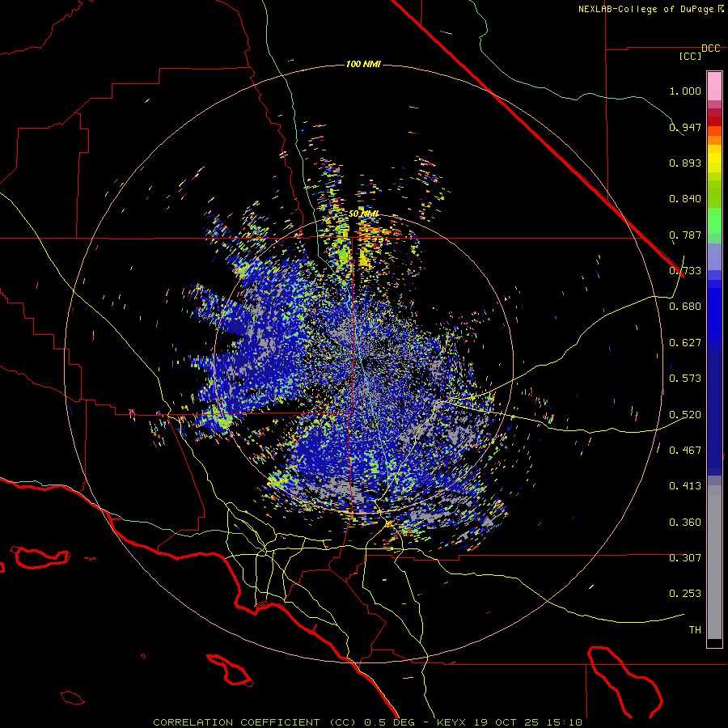Select the 0.893 scale value
Screen dimensions: 728x728
(685, 163)
